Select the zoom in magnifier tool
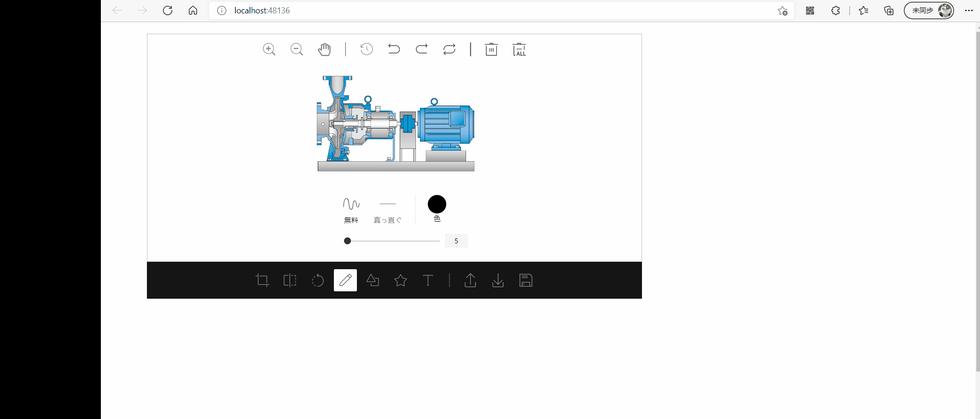 coord(269,49)
